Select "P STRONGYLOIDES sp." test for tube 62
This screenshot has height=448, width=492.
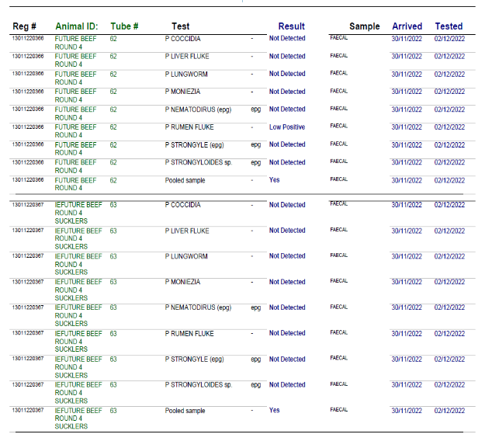pos(199,162)
